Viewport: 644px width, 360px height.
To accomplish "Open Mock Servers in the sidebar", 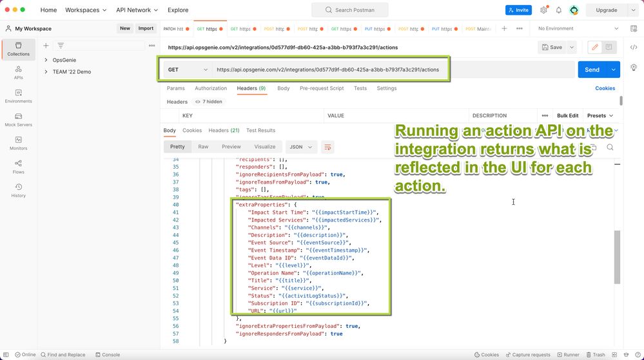I will coord(19,120).
